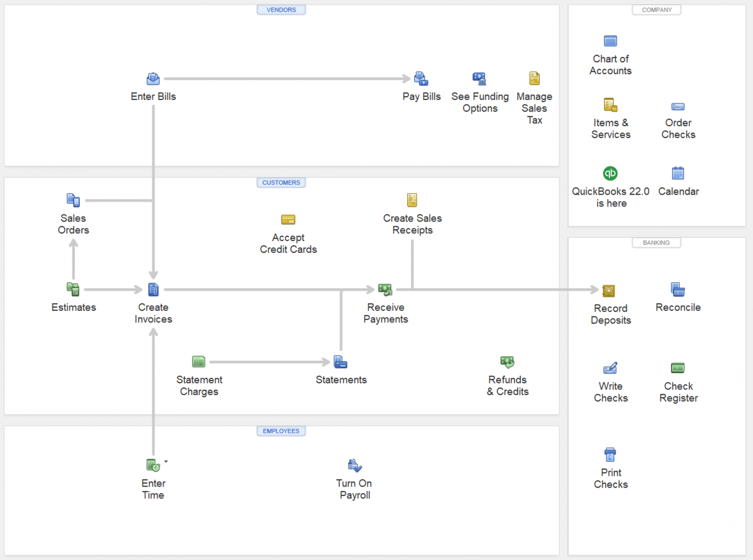Click the QuickBooks 22.0 is here link
The width and height of the screenshot is (753, 560).
coord(610,173)
